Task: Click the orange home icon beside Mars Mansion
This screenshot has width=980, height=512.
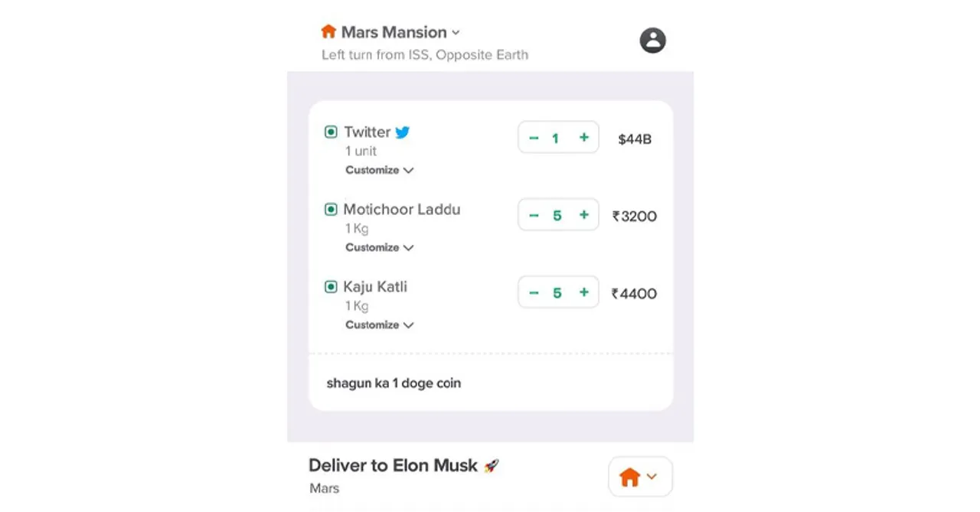Action: (328, 31)
